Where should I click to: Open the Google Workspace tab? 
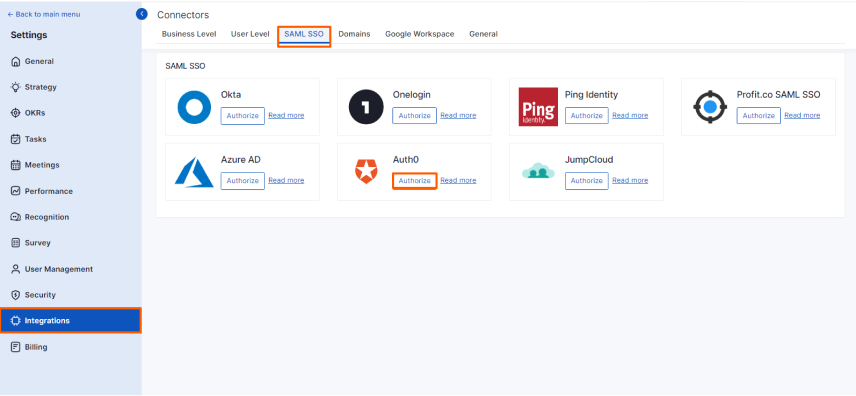tap(420, 34)
